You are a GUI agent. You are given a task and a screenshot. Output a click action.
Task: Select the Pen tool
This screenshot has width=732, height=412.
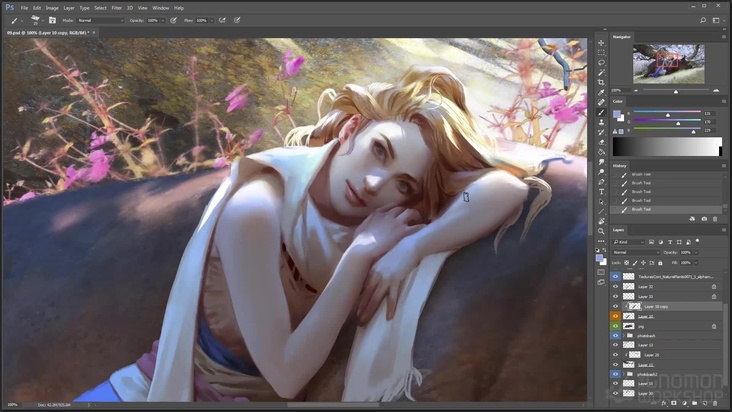pyautogui.click(x=601, y=182)
